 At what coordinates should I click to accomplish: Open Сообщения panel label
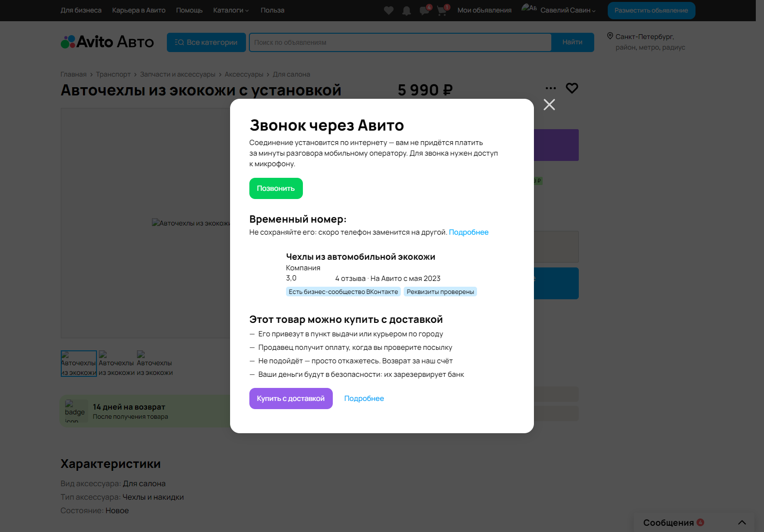point(668,523)
